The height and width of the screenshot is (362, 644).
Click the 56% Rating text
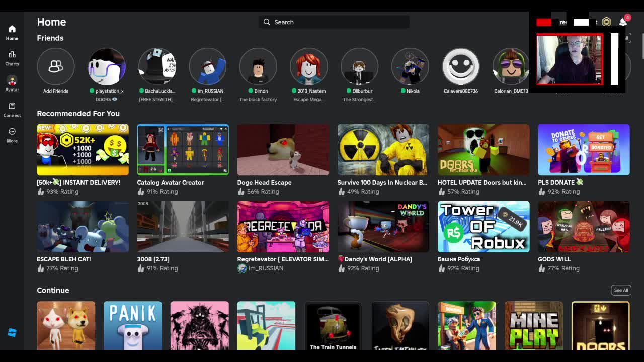pyautogui.click(x=263, y=192)
